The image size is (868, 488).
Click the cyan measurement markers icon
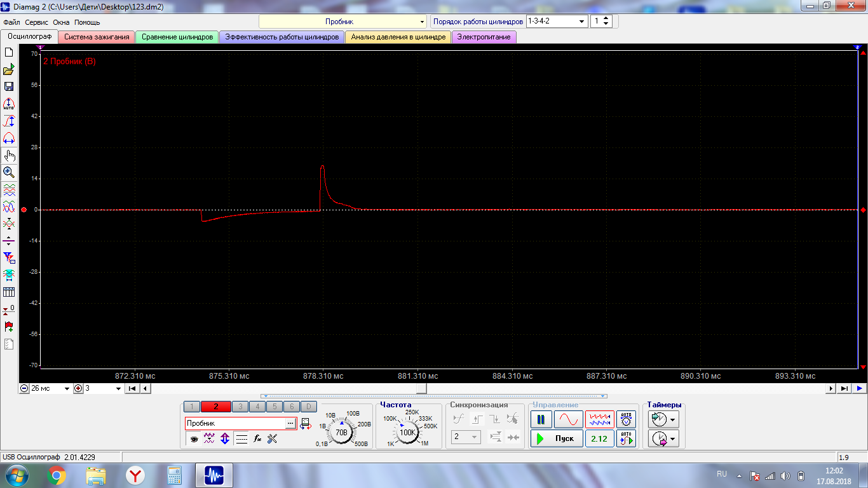coord(9,275)
